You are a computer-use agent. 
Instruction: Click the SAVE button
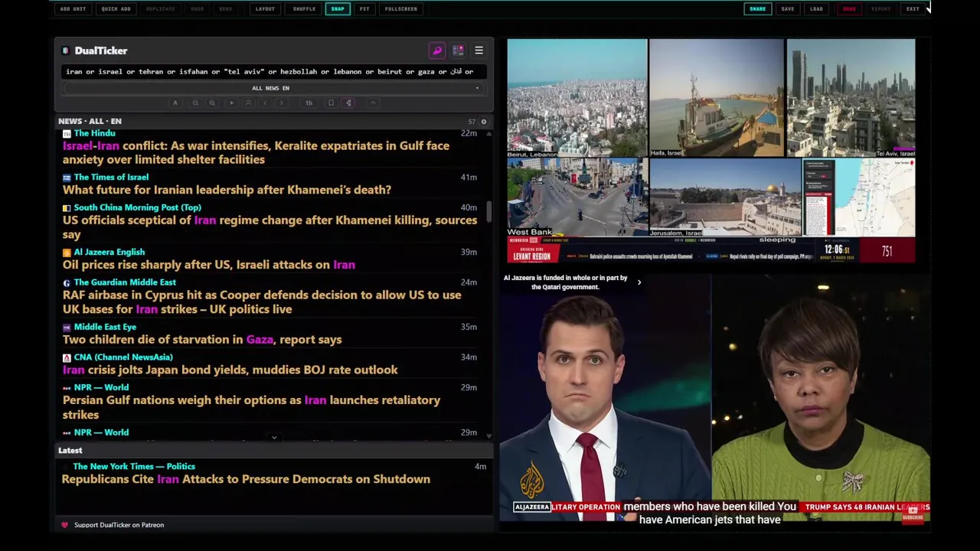tap(787, 9)
